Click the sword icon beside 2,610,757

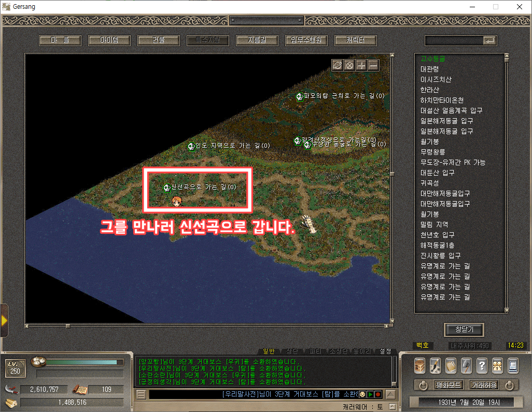click(x=12, y=389)
